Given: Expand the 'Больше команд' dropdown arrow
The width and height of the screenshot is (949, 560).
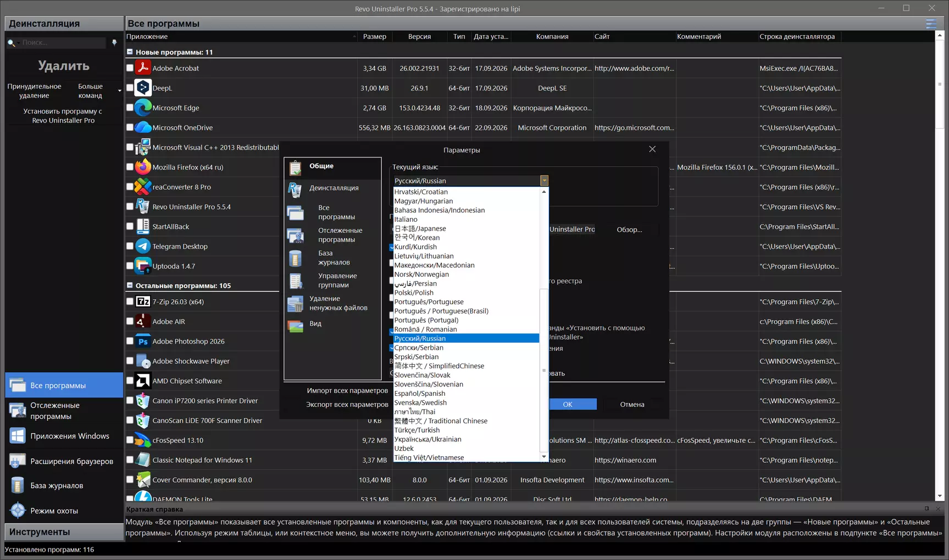Looking at the screenshot, I should click(x=119, y=91).
